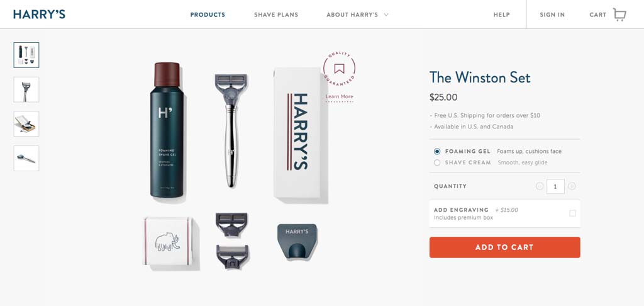Open the Products menu item
Image resolution: width=644 pixels, height=306 pixels.
tap(208, 15)
